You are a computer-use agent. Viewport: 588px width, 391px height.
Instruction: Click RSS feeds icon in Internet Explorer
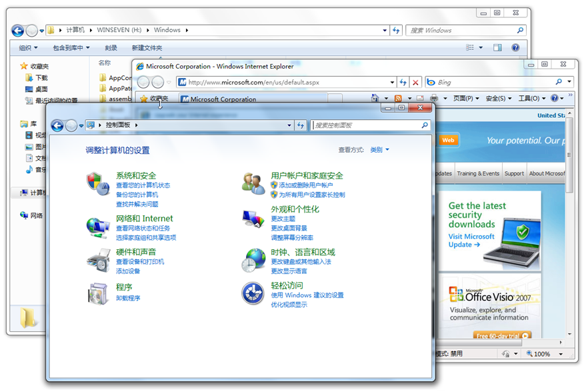coord(398,98)
